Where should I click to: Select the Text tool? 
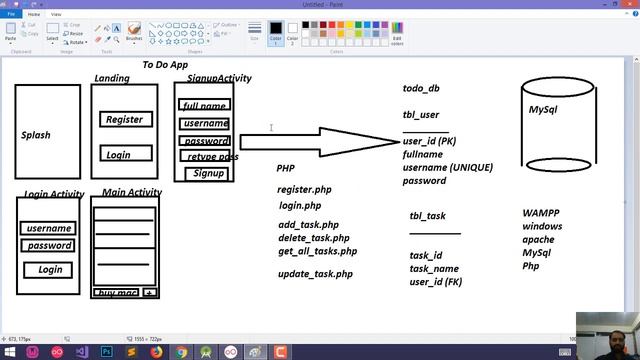tap(116, 28)
